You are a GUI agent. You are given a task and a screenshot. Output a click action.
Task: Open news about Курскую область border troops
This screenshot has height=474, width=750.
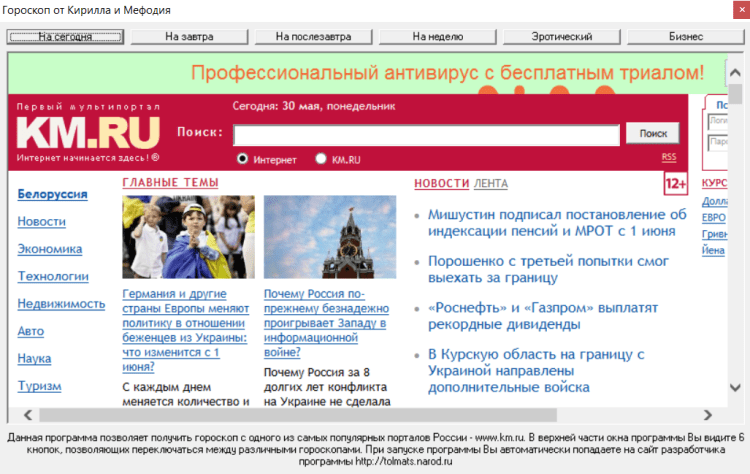click(536, 371)
